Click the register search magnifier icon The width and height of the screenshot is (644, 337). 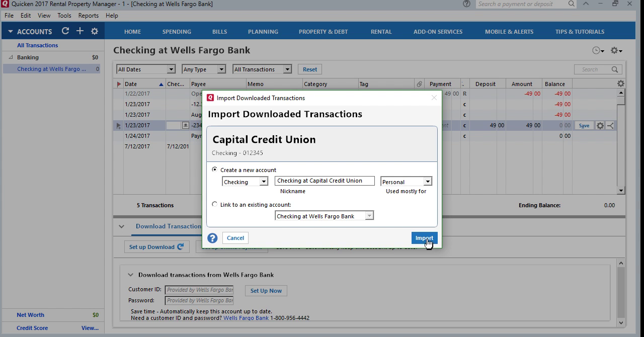point(615,69)
